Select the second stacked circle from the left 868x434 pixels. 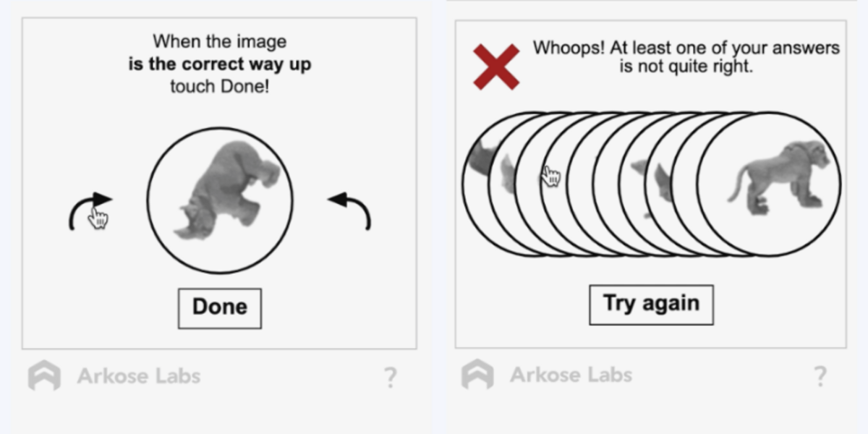503,184
